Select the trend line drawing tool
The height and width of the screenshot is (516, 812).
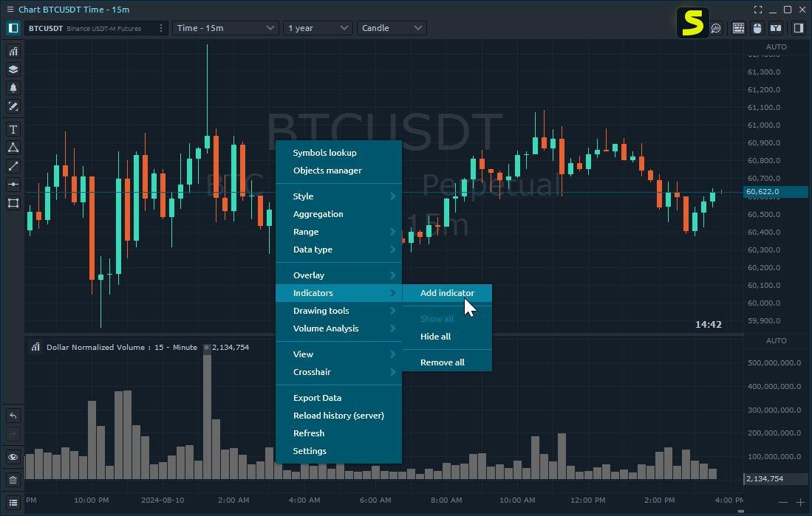[x=13, y=166]
